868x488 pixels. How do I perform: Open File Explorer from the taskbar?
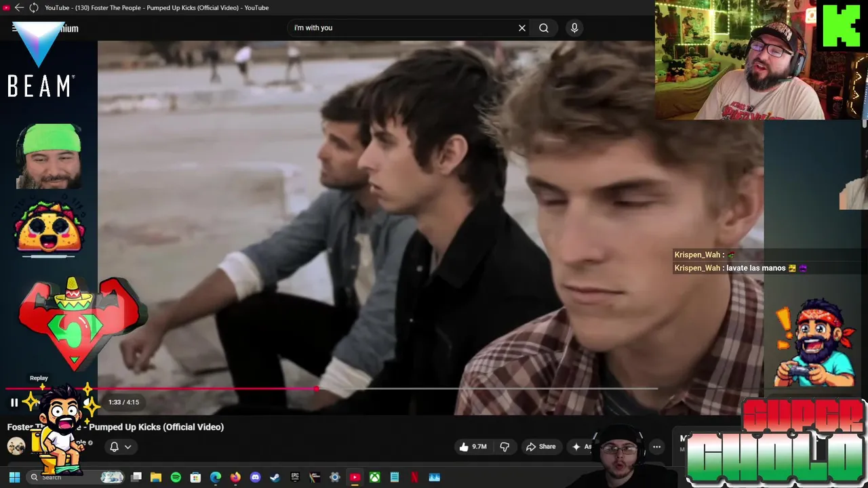point(156,477)
